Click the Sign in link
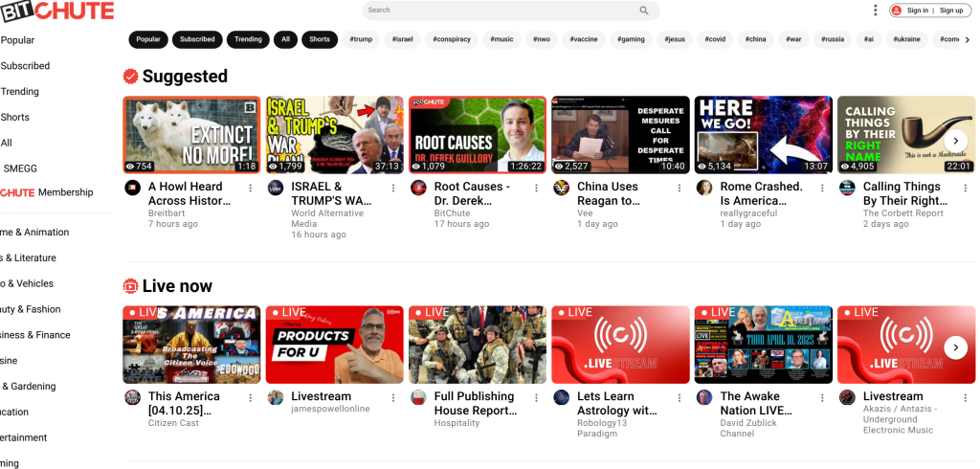 tap(918, 10)
